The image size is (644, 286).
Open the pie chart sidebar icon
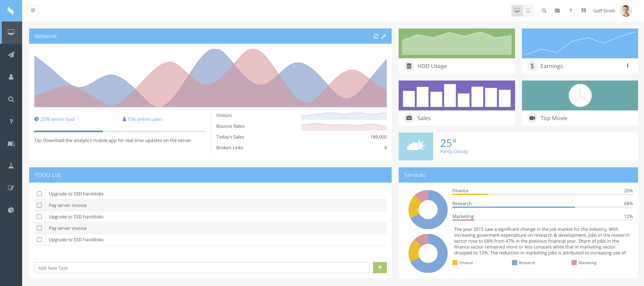coord(11,210)
